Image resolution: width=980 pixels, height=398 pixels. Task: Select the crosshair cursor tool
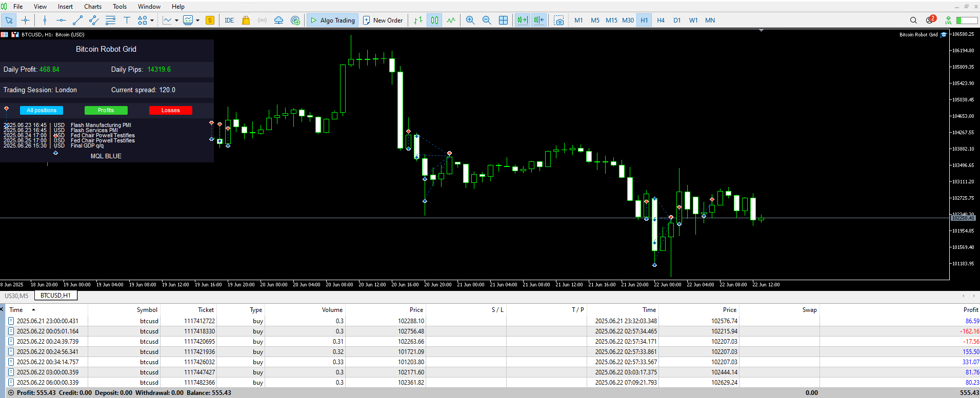click(x=25, y=20)
